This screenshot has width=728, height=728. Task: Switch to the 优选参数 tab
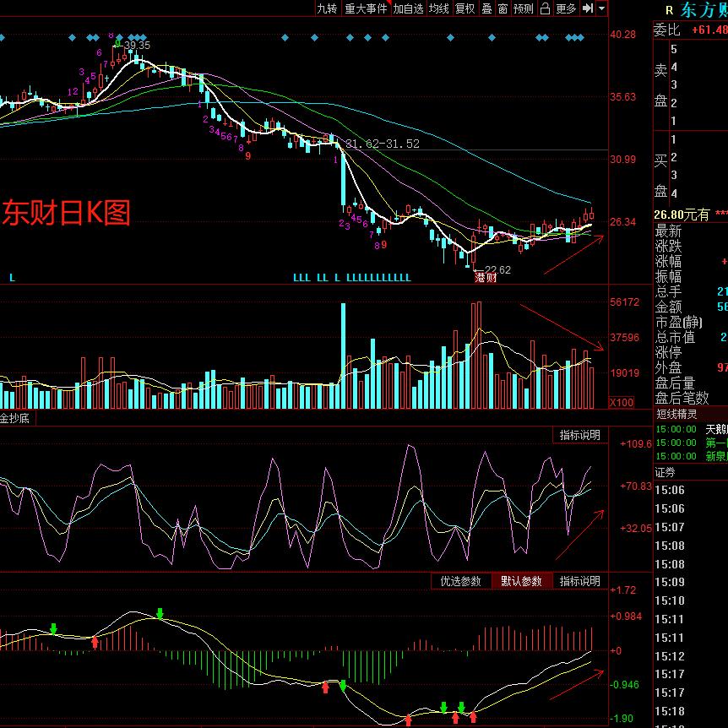[460, 581]
